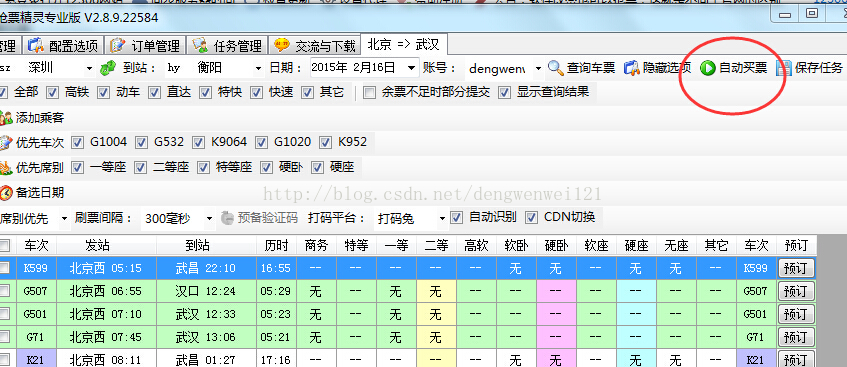The image size is (847, 367).
Task: Click the header select-all checkbox
Action: coord(4,246)
